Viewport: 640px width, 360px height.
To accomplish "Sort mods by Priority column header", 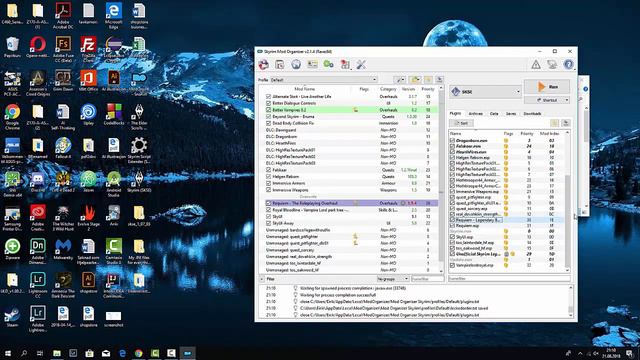I will pyautogui.click(x=428, y=89).
